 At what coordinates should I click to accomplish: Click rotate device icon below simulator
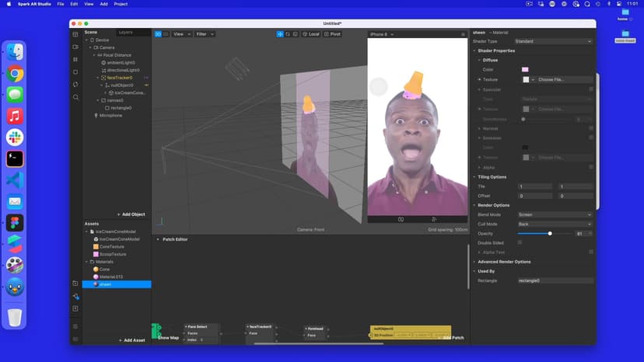401,220
